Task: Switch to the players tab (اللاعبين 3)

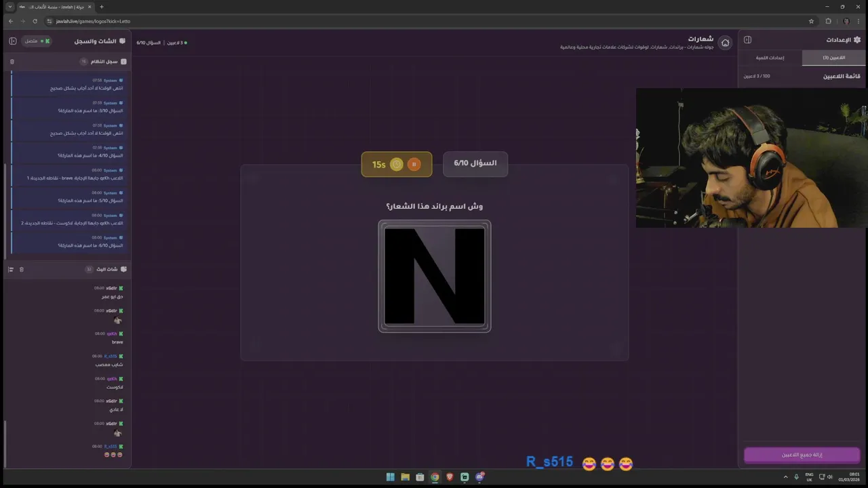Action: [x=834, y=58]
